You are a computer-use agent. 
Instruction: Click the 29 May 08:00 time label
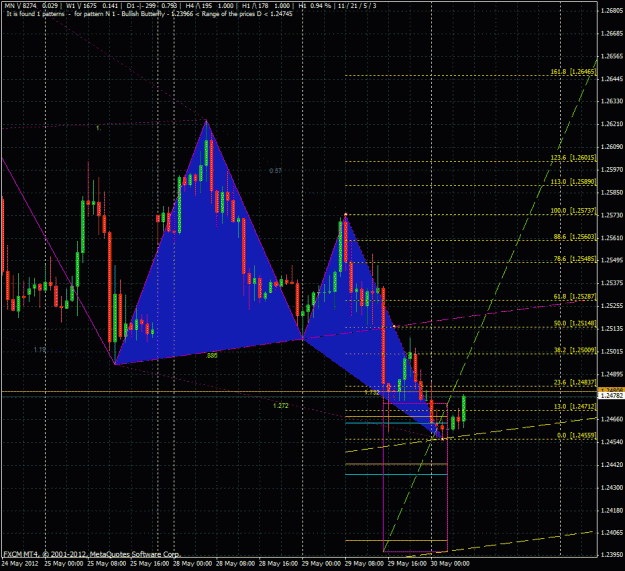[x=364, y=564]
